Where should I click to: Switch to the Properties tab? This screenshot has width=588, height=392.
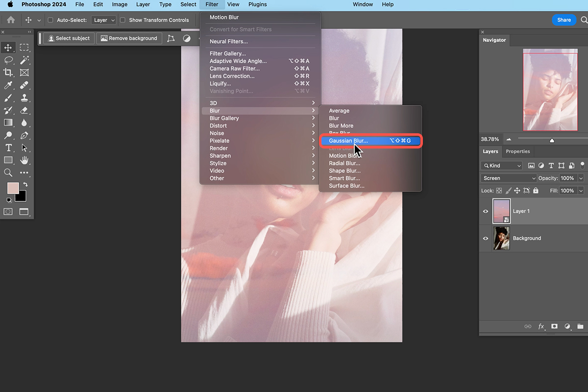[x=518, y=151]
